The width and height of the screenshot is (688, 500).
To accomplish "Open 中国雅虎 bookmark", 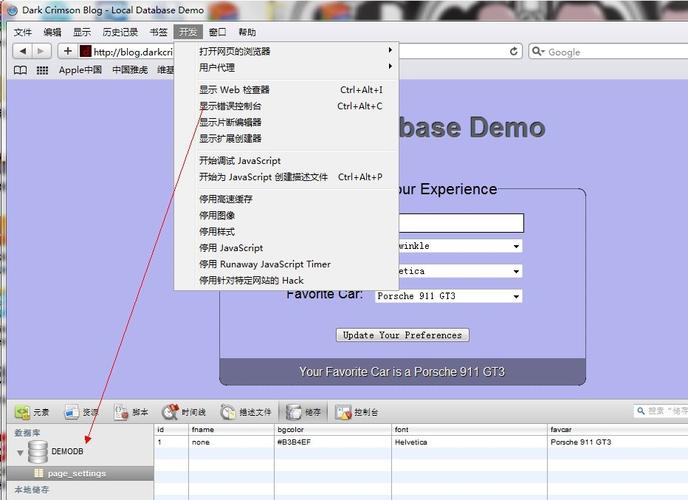I will pos(130,70).
